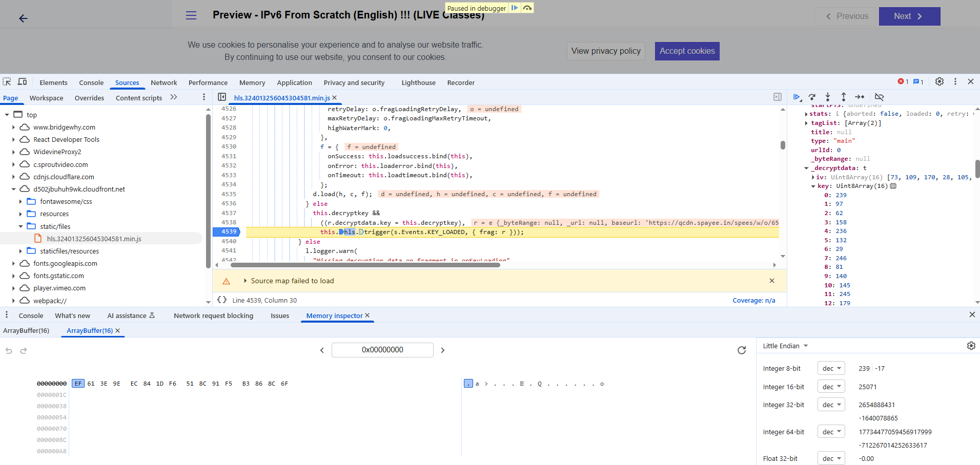Toggle breakpoint on line 4535

point(229,194)
